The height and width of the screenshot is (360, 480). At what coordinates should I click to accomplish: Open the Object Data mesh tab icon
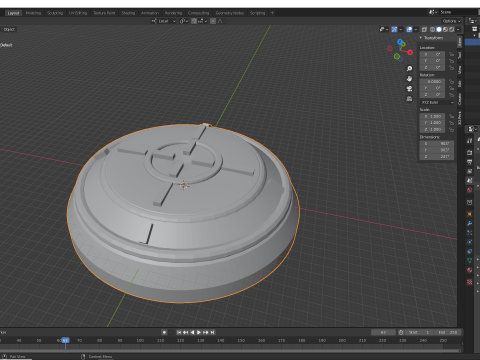pos(469,261)
